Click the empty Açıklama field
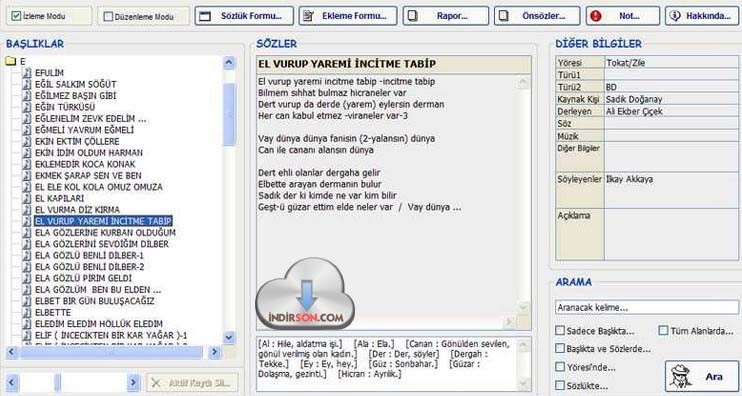Screen dimensions: 742x396 (x=671, y=234)
